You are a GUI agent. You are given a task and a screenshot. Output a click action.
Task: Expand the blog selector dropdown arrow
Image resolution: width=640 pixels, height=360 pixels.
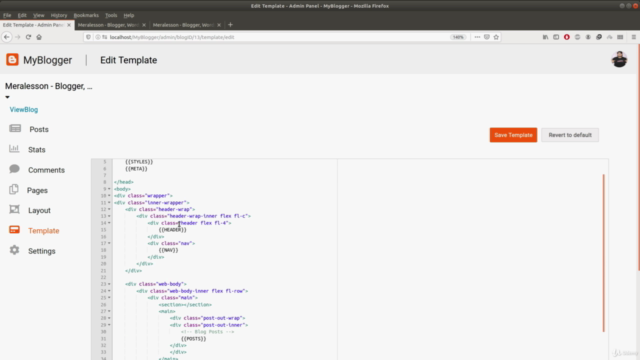pos(7,97)
